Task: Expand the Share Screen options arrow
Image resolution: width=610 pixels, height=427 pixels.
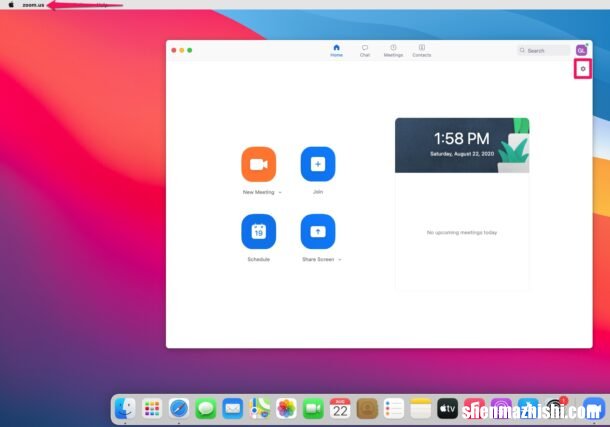Action: (x=340, y=259)
